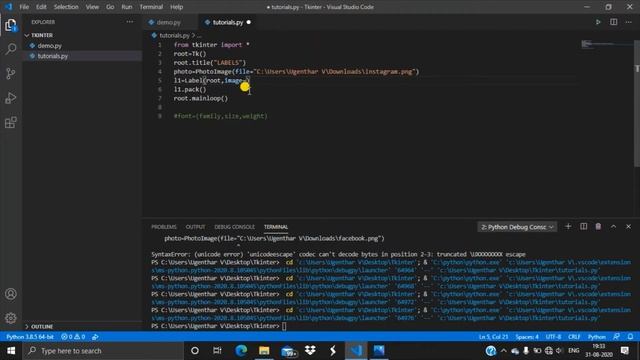Open Task View on the taskbar

click(x=217, y=351)
